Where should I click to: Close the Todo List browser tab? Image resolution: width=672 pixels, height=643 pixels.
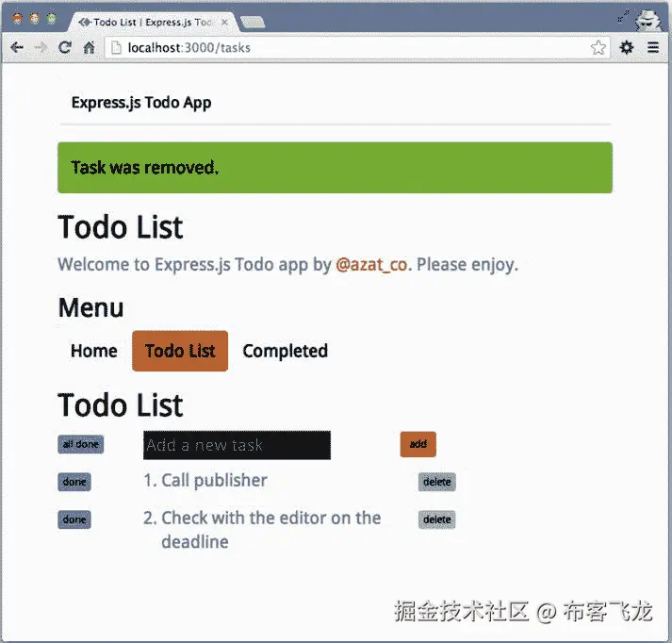(224, 23)
